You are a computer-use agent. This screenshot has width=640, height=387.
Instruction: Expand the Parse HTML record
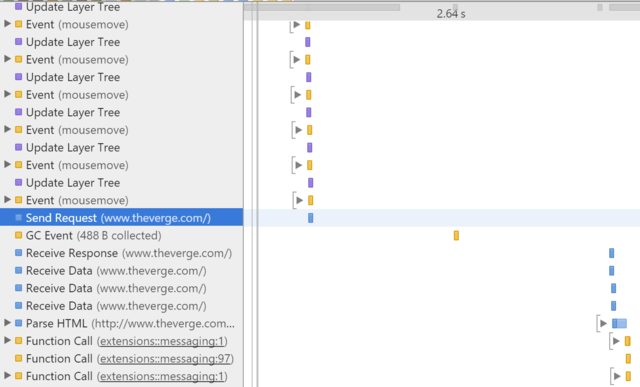[7, 323]
